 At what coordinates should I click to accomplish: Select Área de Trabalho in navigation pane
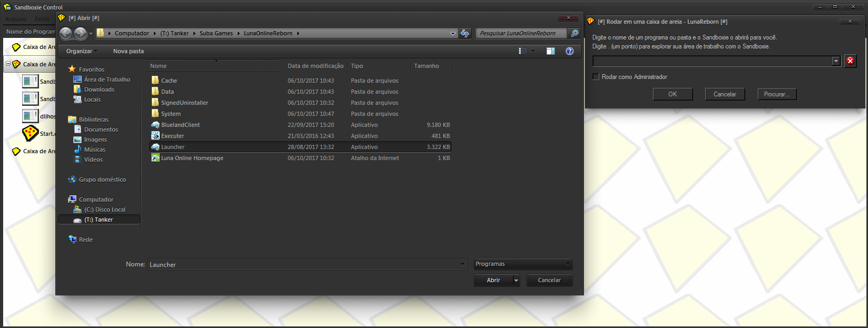[x=107, y=79]
